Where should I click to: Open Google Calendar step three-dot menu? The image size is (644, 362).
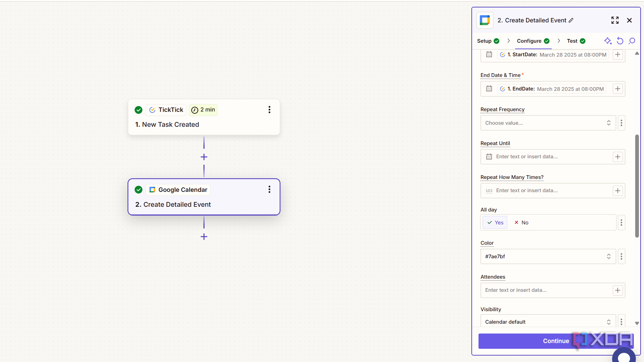(x=270, y=189)
